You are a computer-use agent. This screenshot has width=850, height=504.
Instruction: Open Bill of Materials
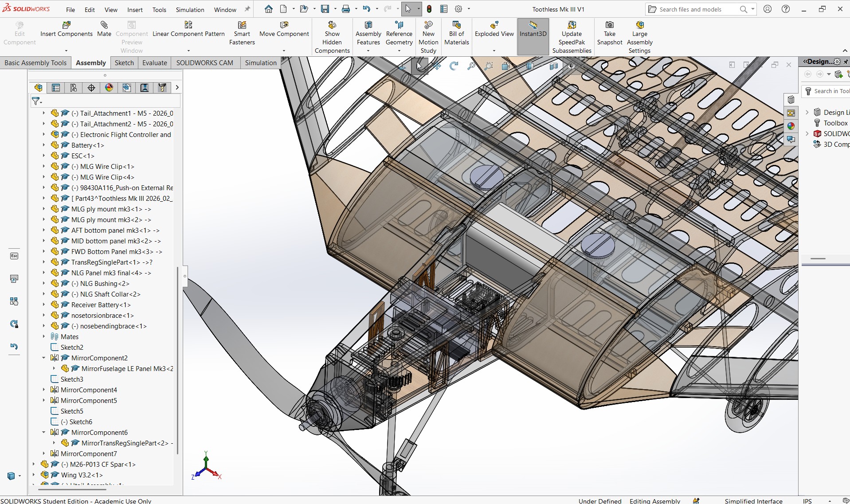click(457, 33)
